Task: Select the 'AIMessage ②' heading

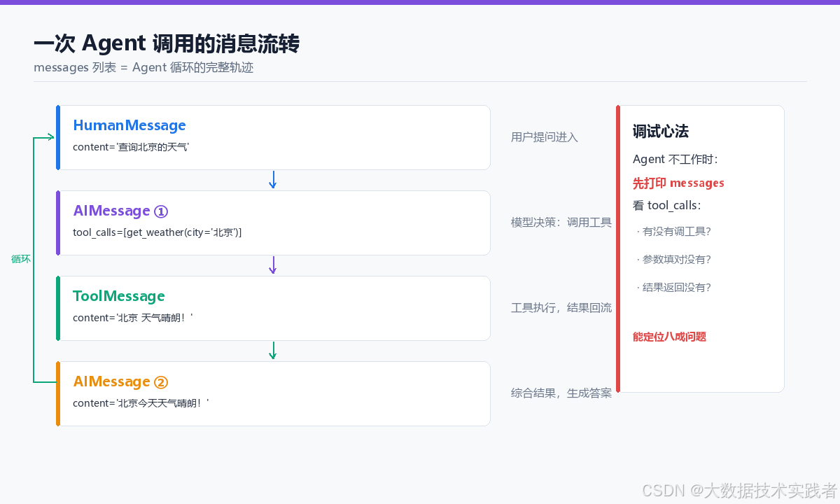Action: [x=121, y=381]
